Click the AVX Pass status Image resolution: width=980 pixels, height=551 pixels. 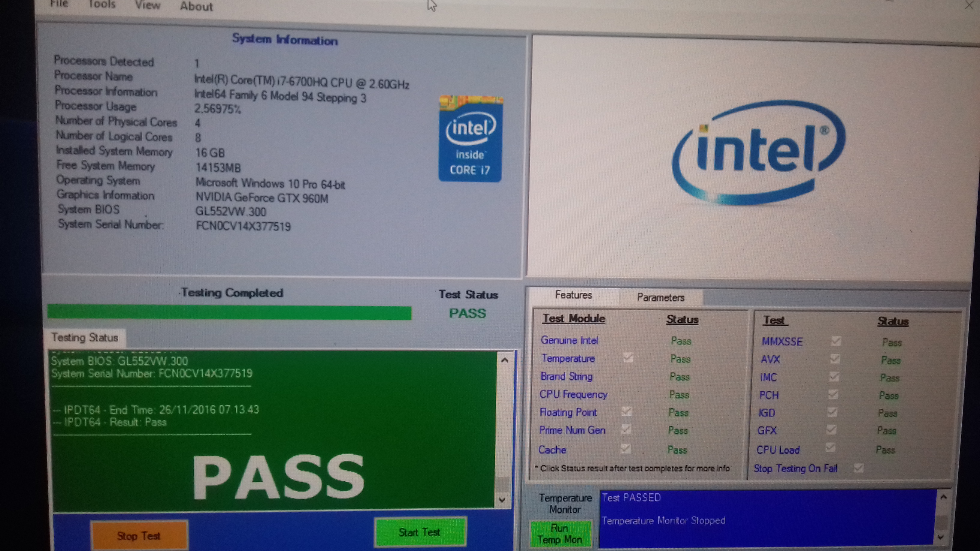click(x=891, y=360)
